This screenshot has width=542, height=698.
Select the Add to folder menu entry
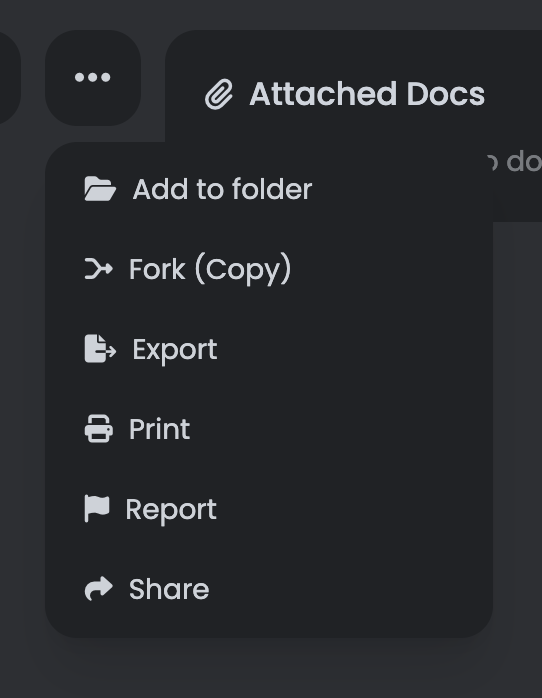pyautogui.click(x=269, y=190)
